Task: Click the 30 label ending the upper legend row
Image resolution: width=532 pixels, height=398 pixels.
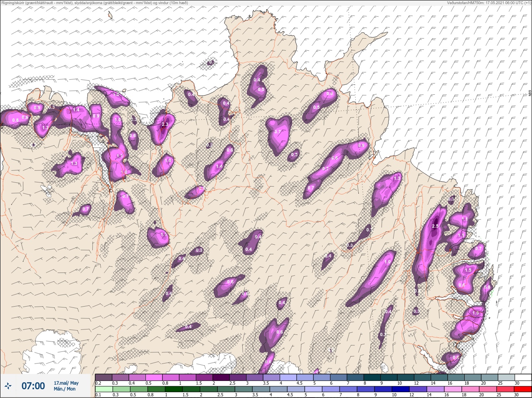Action: click(x=517, y=383)
